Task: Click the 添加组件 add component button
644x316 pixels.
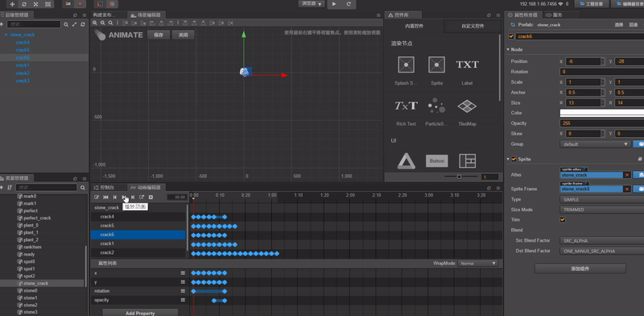Action: click(x=580, y=268)
